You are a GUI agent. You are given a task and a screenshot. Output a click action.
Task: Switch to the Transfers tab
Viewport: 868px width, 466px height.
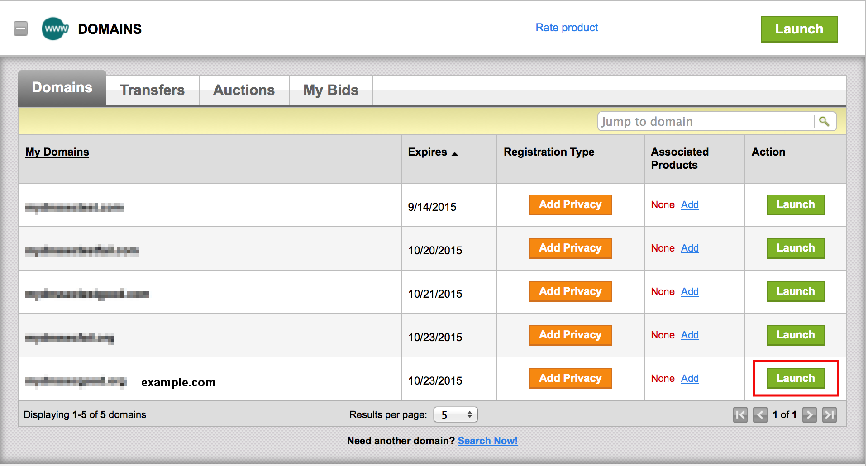pos(152,90)
